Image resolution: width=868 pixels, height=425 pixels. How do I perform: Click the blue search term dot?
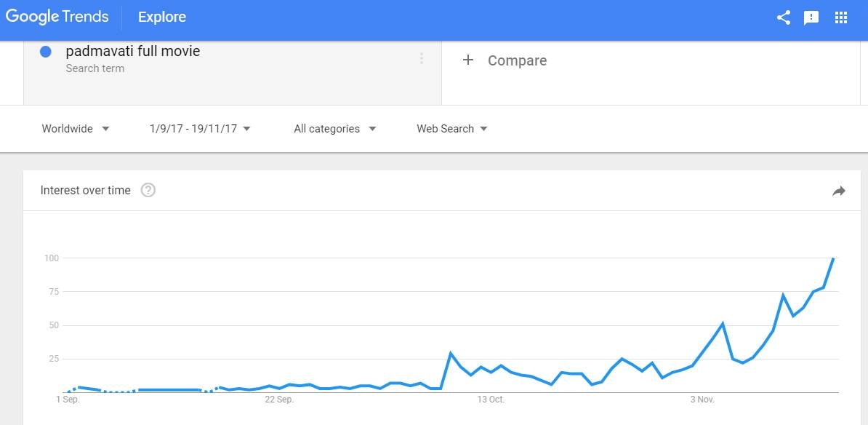pyautogui.click(x=46, y=52)
